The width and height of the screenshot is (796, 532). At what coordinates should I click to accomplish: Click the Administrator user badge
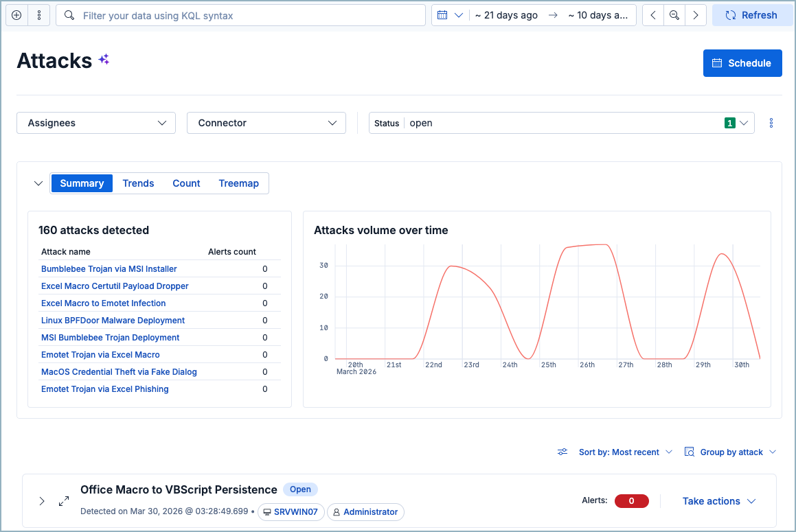pyautogui.click(x=365, y=511)
